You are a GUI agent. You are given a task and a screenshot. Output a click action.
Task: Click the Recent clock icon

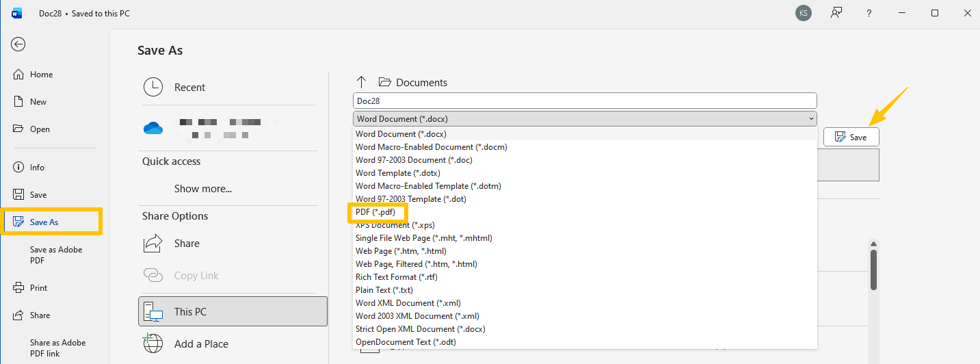click(x=153, y=87)
